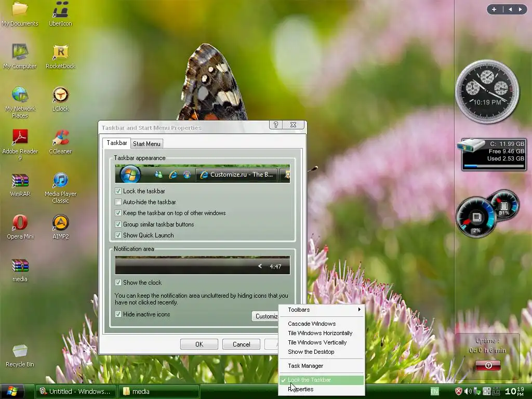This screenshot has height=399, width=532.
Task: Uncheck Lock the taskbar checkbox in dialog
Action: pos(118,191)
